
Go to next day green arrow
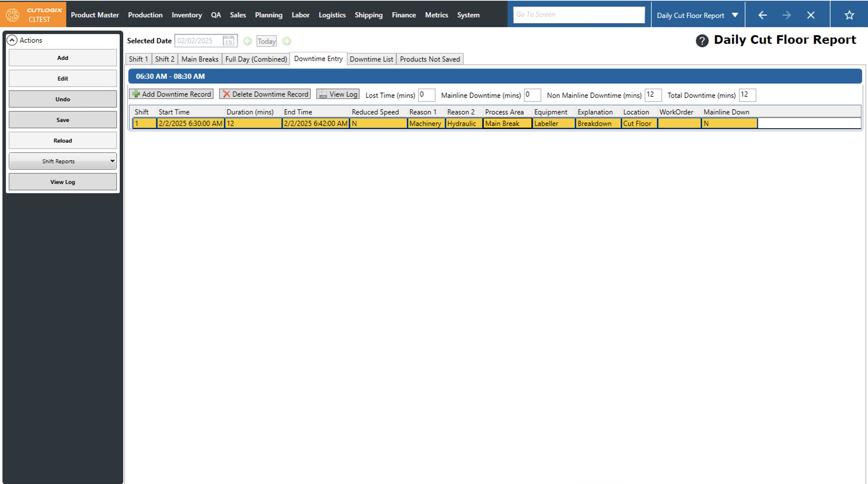click(x=286, y=41)
